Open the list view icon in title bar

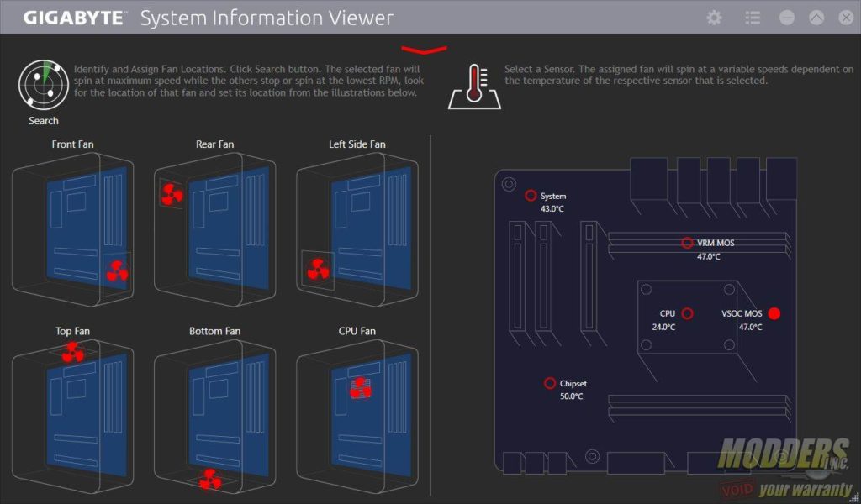pos(753,18)
